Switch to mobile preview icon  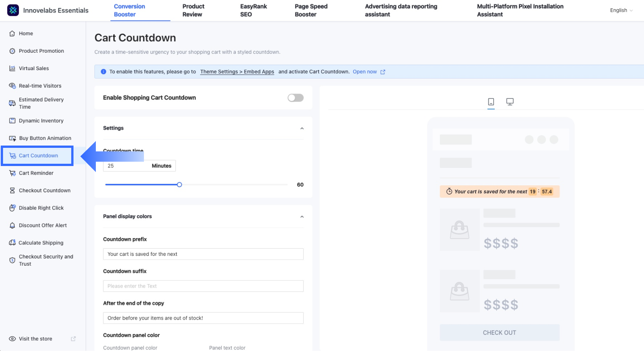[x=491, y=102]
